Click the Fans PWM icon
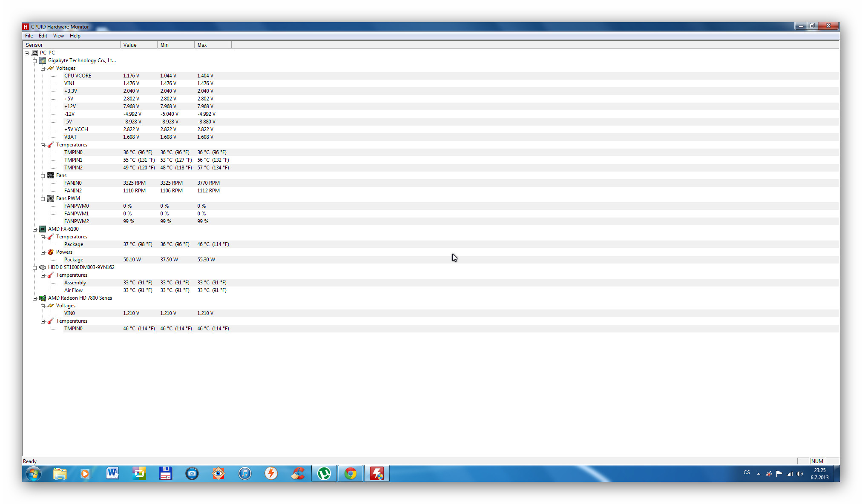Image resolution: width=862 pixels, height=504 pixels. [51, 198]
